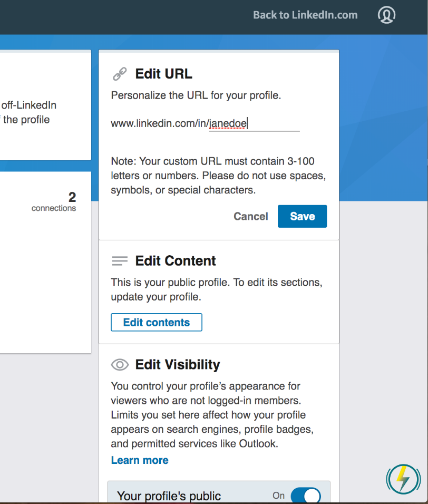Click the custom URL note text
This screenshot has height=504, width=428.
pos(219,176)
